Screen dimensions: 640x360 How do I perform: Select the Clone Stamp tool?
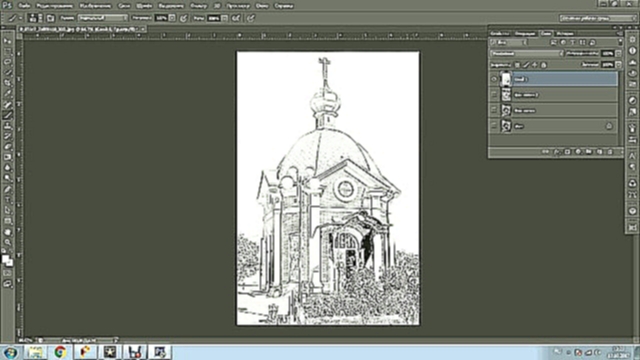click(x=7, y=126)
